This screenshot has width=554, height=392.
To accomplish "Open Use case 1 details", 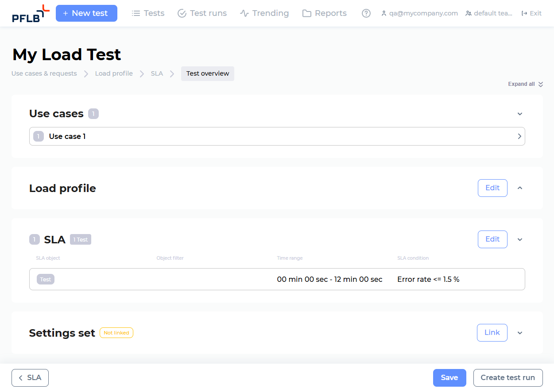I will pos(277,136).
